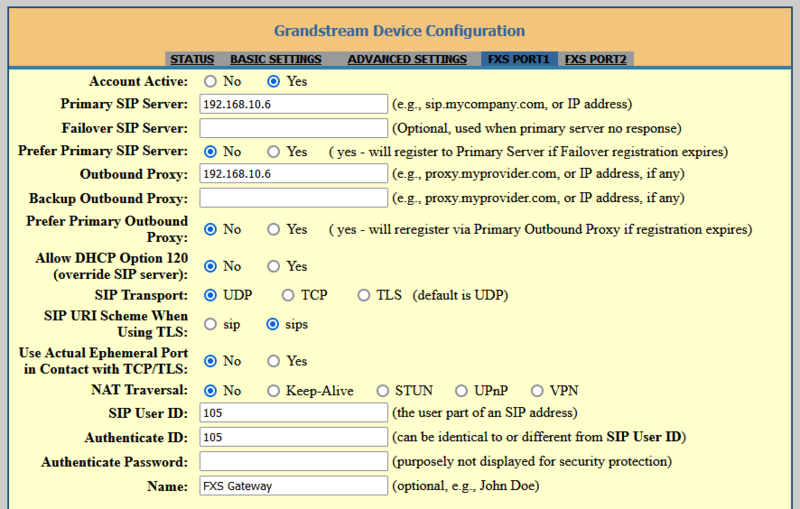Screen dimensions: 800x509
Task: Select UDP for SIP Transport
Action: pos(210,295)
